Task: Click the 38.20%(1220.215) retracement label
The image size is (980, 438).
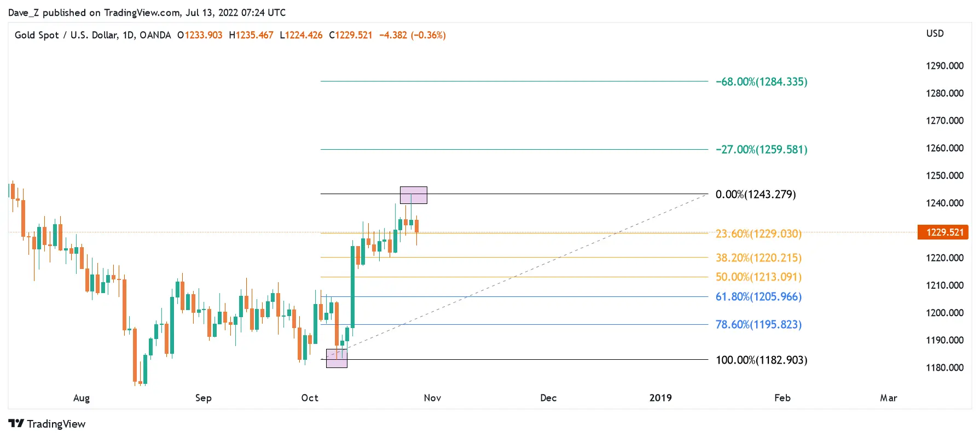Action: point(758,258)
